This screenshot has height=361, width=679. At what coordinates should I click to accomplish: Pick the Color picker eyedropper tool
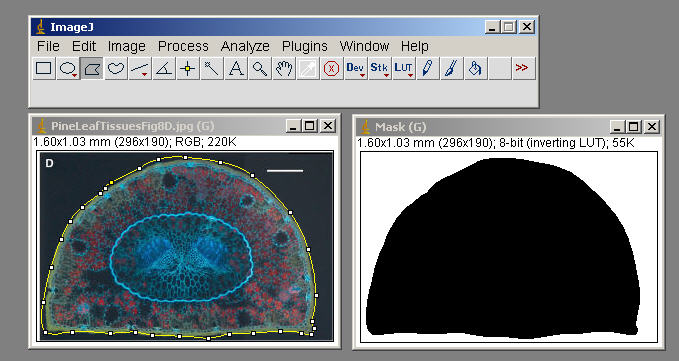pos(307,68)
